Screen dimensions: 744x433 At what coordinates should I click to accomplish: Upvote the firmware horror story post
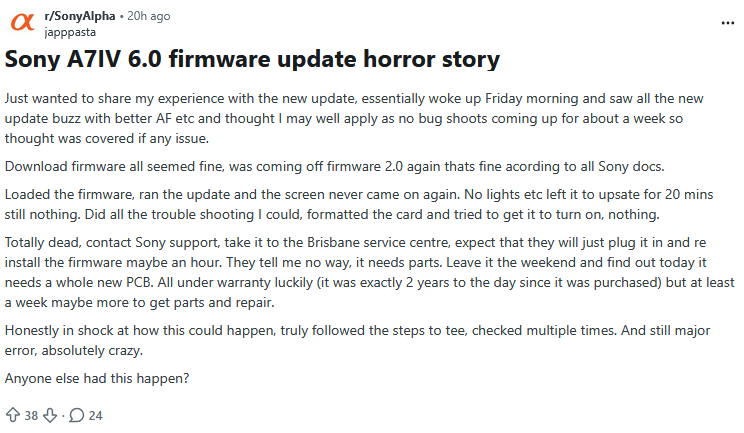pyautogui.click(x=13, y=414)
